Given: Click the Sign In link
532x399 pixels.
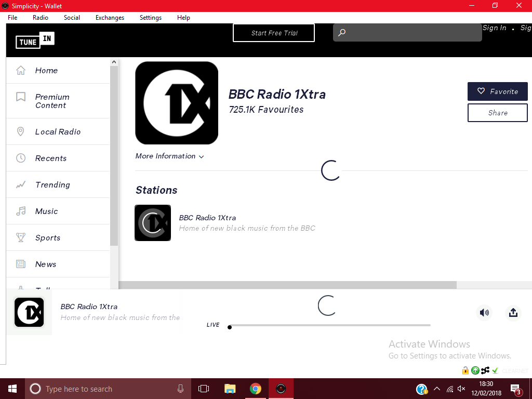Looking at the screenshot, I should (x=495, y=28).
